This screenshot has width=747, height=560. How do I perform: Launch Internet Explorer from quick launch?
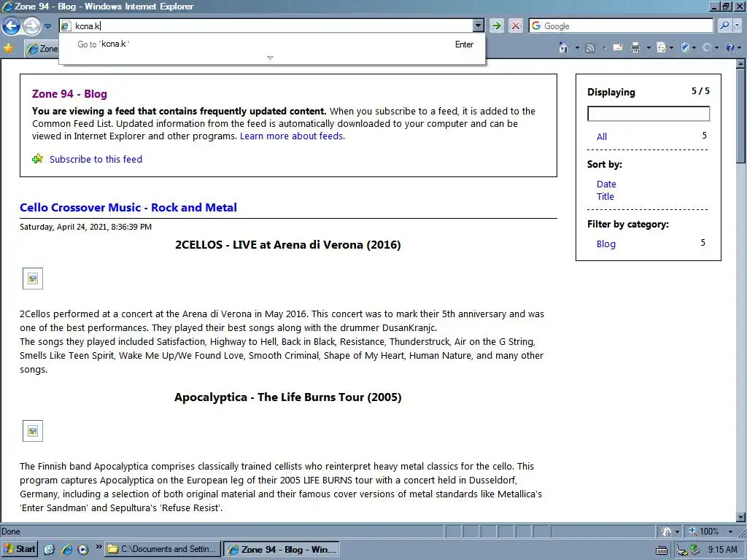(66, 549)
